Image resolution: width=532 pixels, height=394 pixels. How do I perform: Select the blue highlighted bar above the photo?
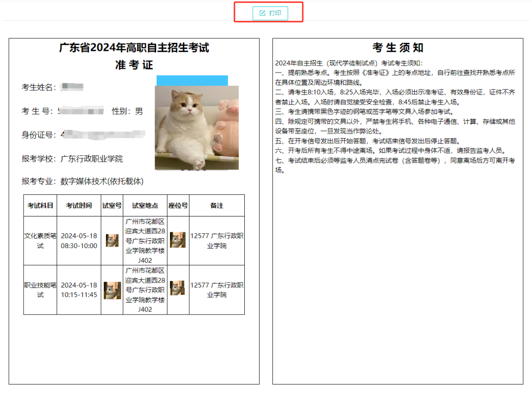point(192,79)
